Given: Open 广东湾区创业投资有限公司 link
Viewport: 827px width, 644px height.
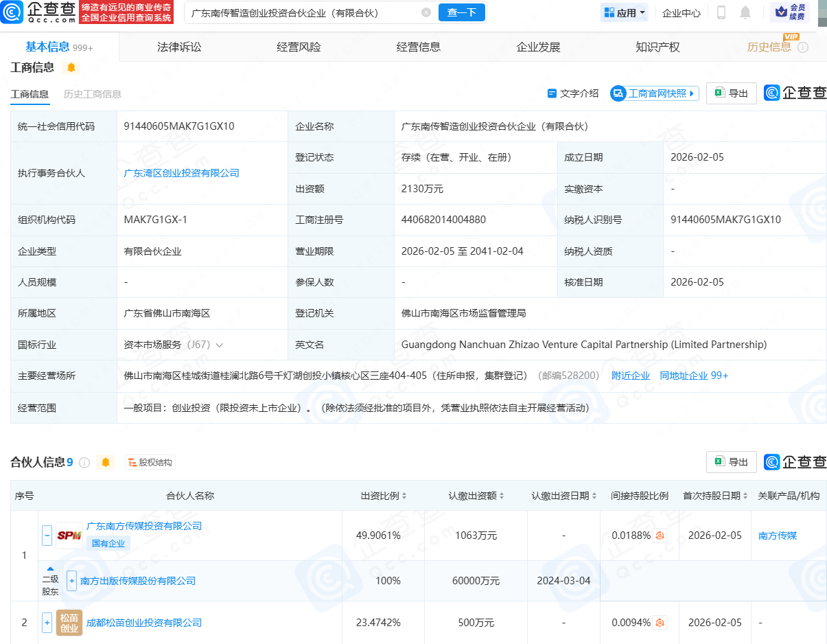Looking at the screenshot, I should (x=181, y=173).
